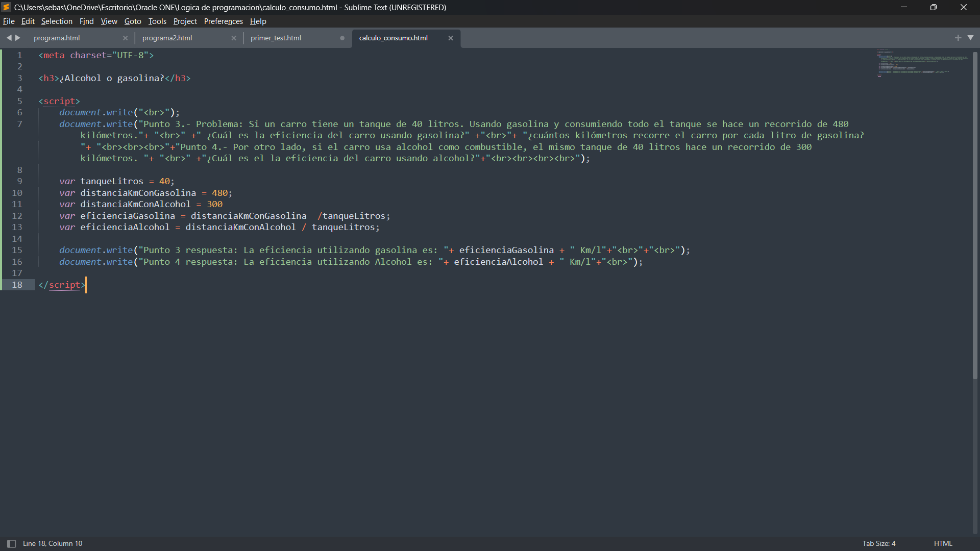This screenshot has width=980, height=551.
Task: Open the Preferences menu
Action: (223, 21)
